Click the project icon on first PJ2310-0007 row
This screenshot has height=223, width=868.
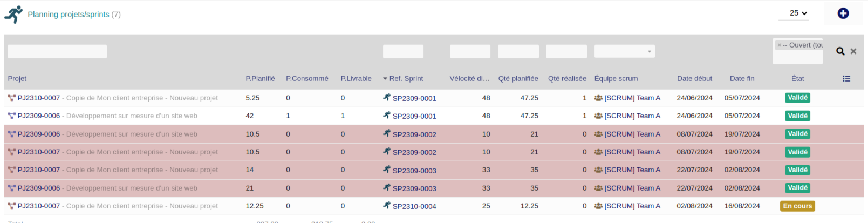pyautogui.click(x=11, y=98)
